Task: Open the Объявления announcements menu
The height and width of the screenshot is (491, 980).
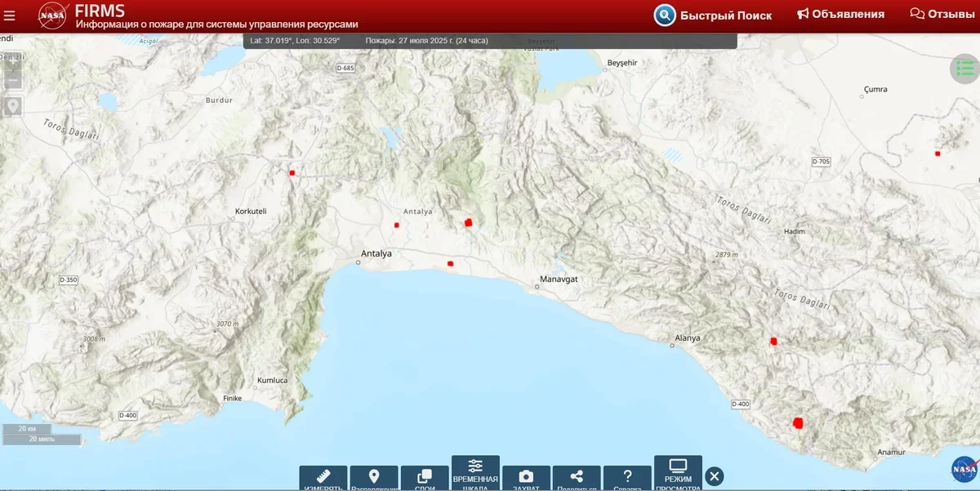Action: tap(840, 14)
